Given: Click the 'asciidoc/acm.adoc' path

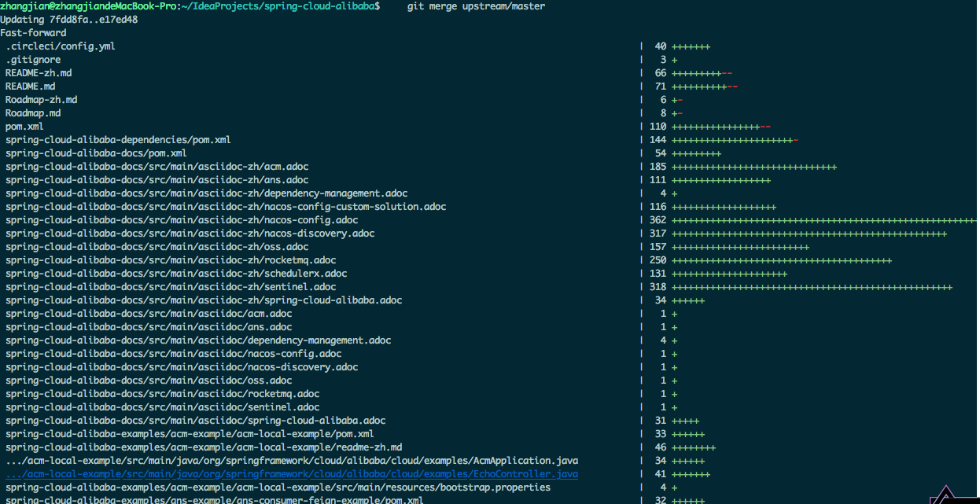Looking at the screenshot, I should point(149,314).
